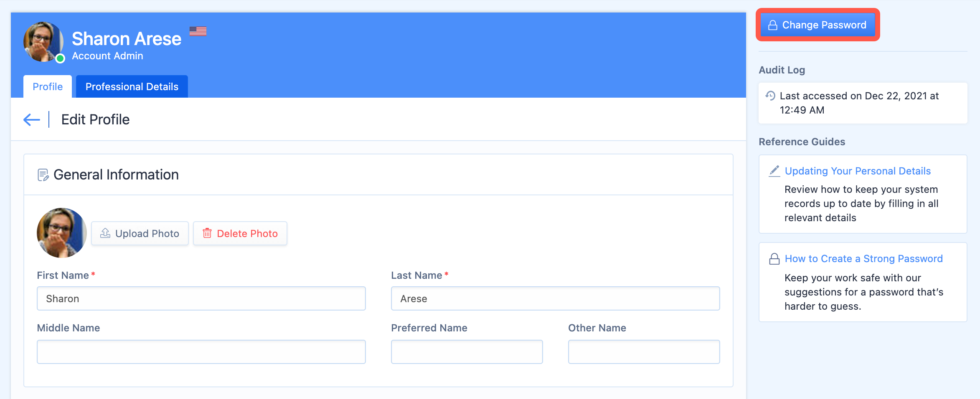The height and width of the screenshot is (399, 980).
Task: Click the First Name field containing Sharon
Action: (201, 298)
